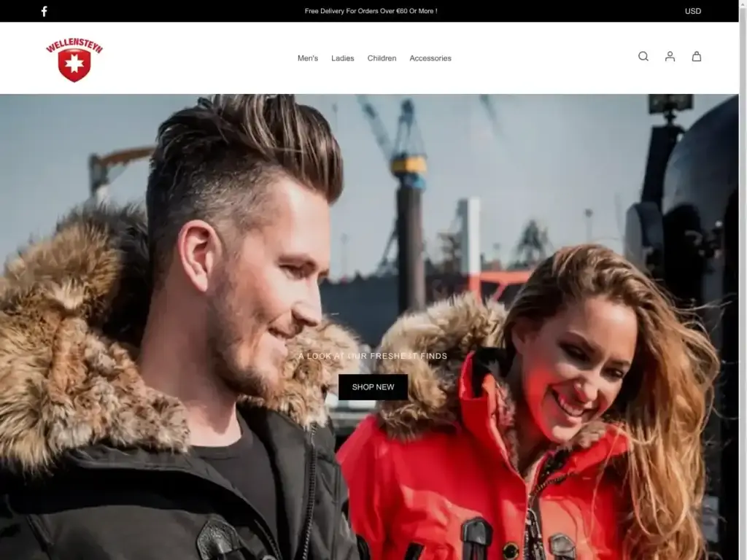Check cart contents via the bag icon
747x560 pixels.
point(697,56)
